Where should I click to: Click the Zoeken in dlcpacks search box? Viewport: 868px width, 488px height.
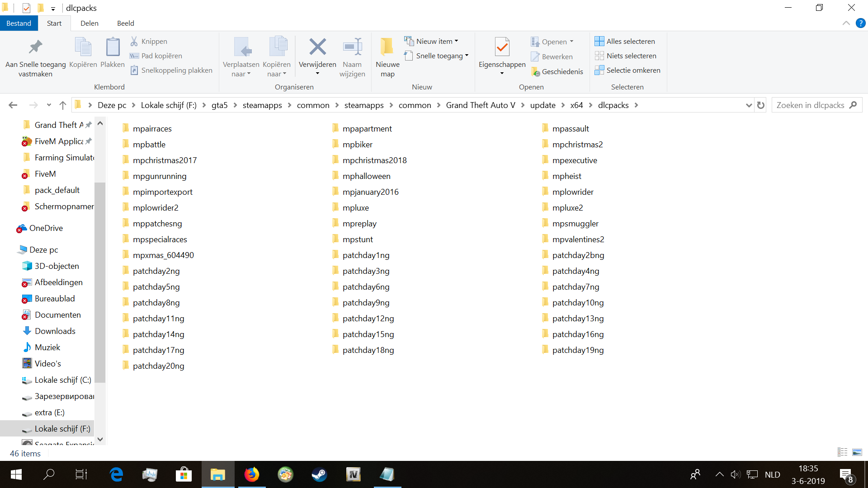point(810,105)
